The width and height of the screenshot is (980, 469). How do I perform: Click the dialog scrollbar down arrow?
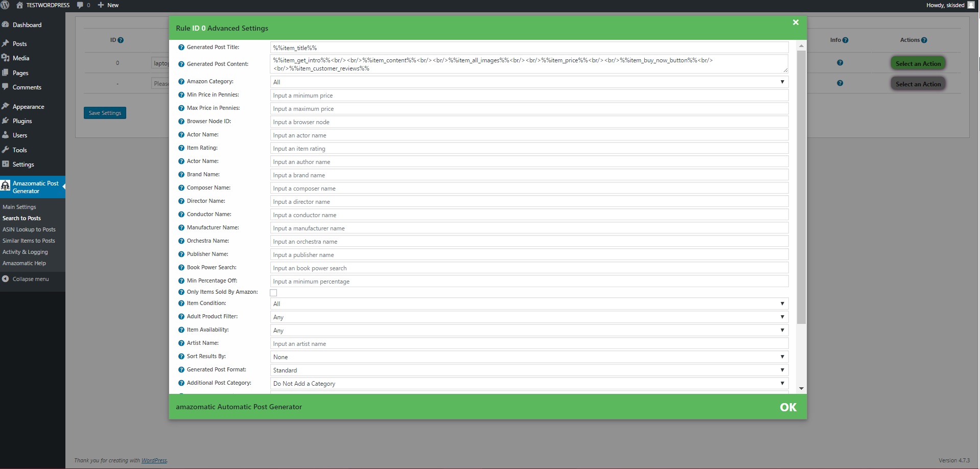pyautogui.click(x=801, y=389)
